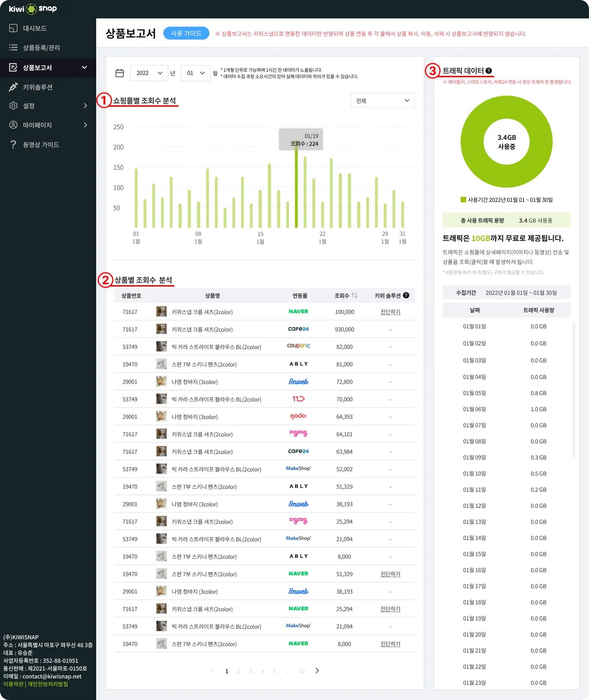Click the 01월 10일 traffic row date
Screen dimensions: 589x700
(474, 474)
